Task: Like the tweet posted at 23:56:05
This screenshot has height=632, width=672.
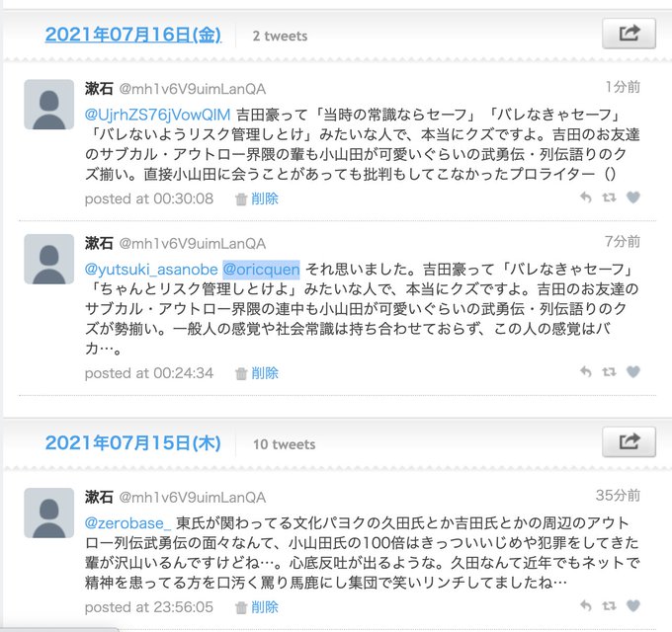Action: [x=633, y=606]
